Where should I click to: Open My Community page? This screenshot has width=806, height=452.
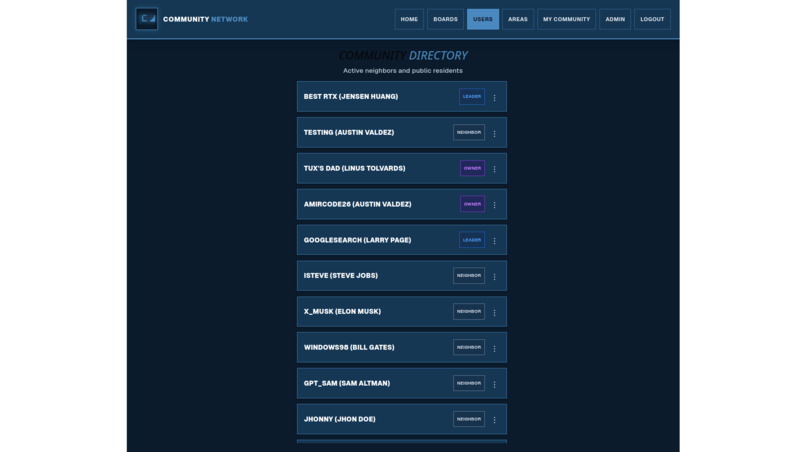[566, 19]
